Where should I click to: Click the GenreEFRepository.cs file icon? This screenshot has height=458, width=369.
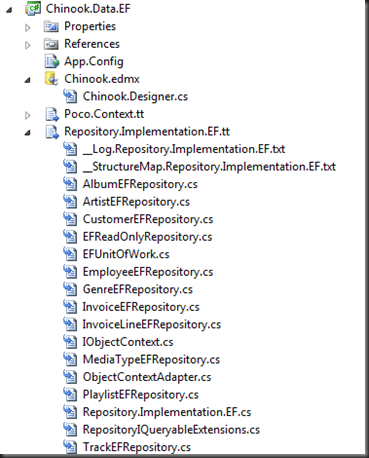coord(70,289)
